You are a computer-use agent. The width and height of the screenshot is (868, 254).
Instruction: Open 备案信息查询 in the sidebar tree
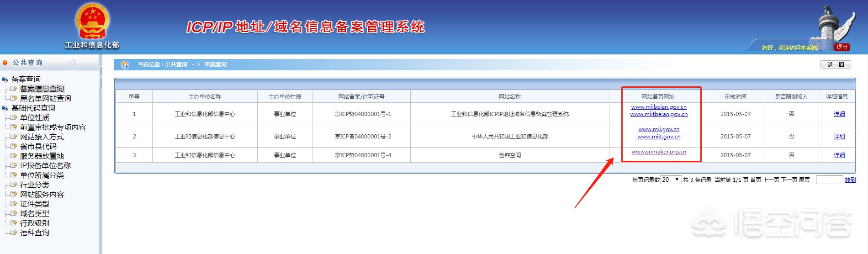pyautogui.click(x=42, y=89)
